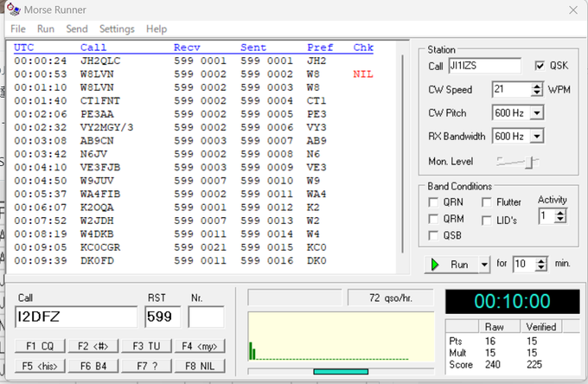Open the Run menu
This screenshot has width=588, height=384.
click(x=46, y=29)
